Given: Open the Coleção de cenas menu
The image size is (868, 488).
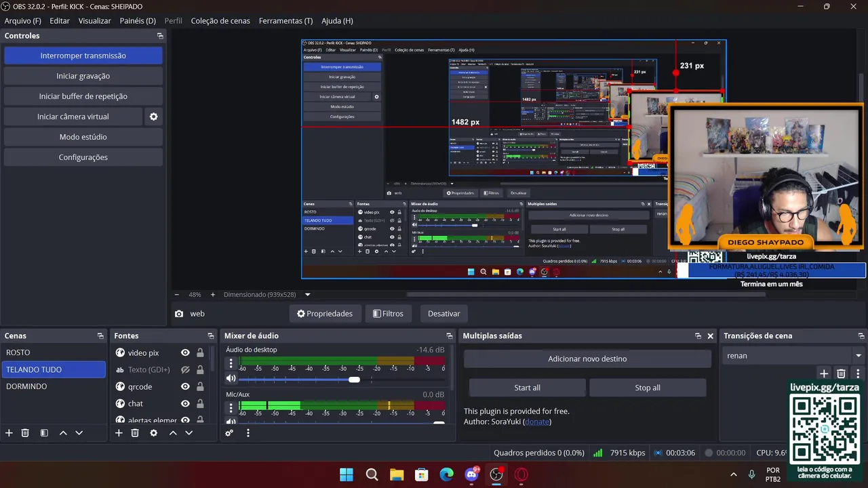Looking at the screenshot, I should coord(220,21).
